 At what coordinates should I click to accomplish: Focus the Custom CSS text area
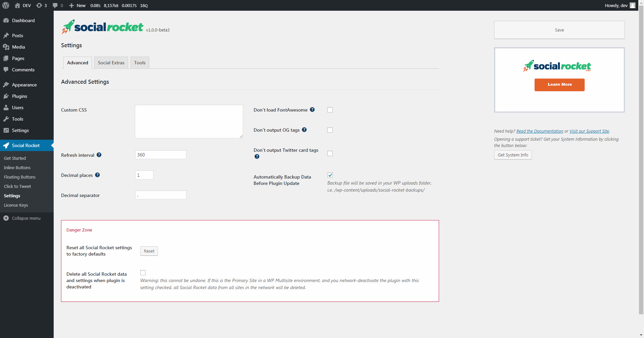click(x=189, y=121)
